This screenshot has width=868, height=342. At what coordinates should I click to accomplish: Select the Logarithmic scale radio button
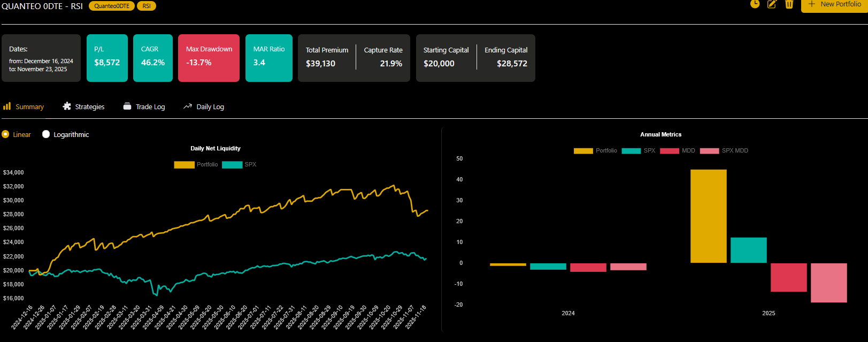tap(46, 134)
